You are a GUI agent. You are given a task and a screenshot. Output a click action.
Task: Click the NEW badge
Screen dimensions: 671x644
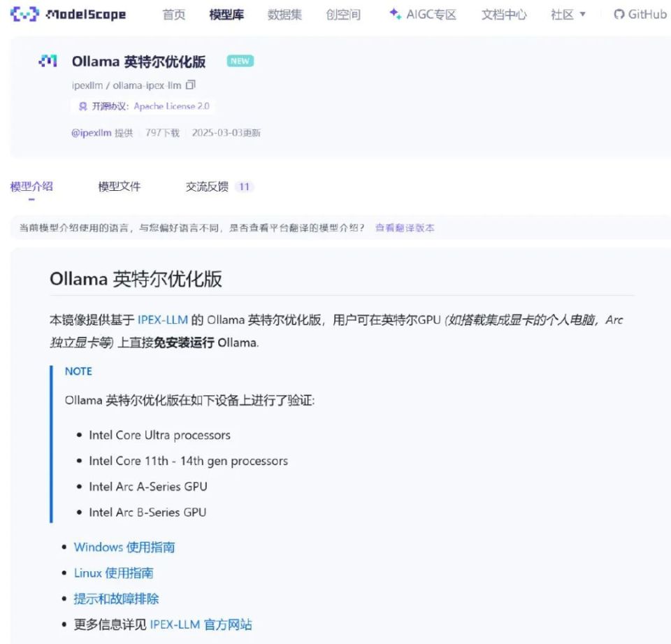[240, 61]
